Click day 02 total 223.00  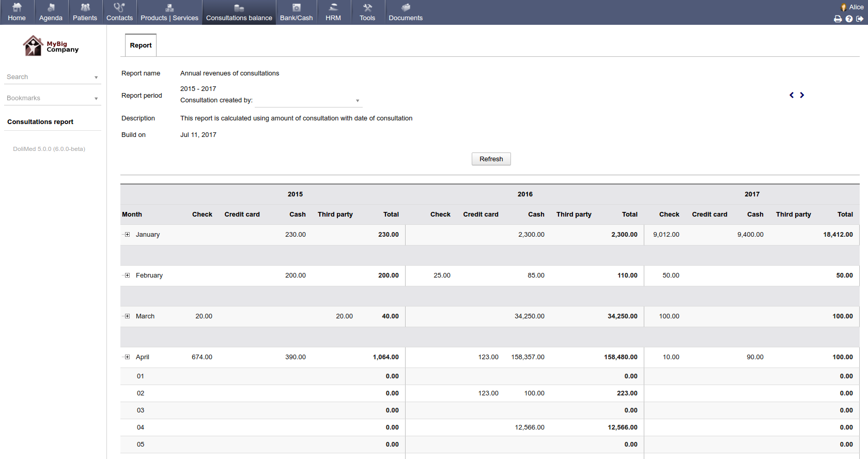pyautogui.click(x=627, y=393)
